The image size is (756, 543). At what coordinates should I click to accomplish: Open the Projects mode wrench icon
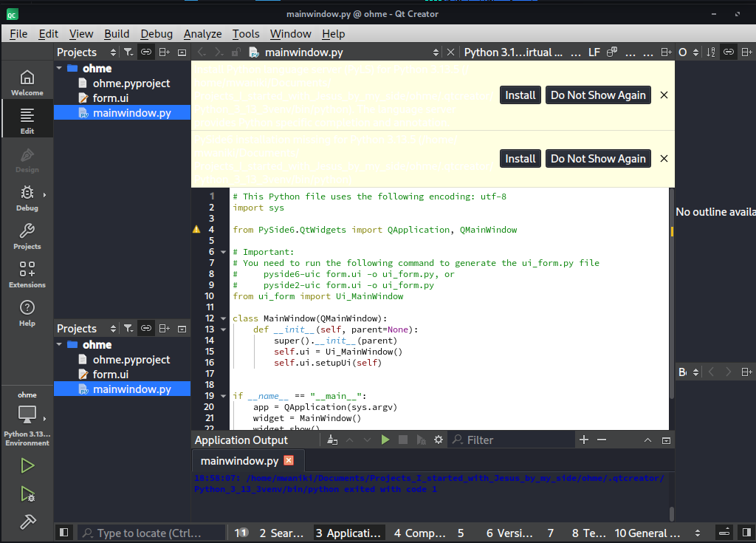[x=27, y=236]
